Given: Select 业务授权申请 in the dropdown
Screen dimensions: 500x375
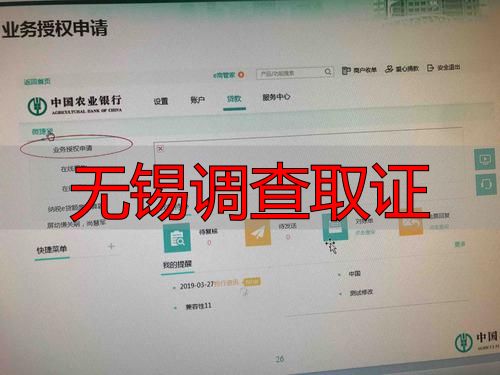Looking at the screenshot, I should point(73,149).
